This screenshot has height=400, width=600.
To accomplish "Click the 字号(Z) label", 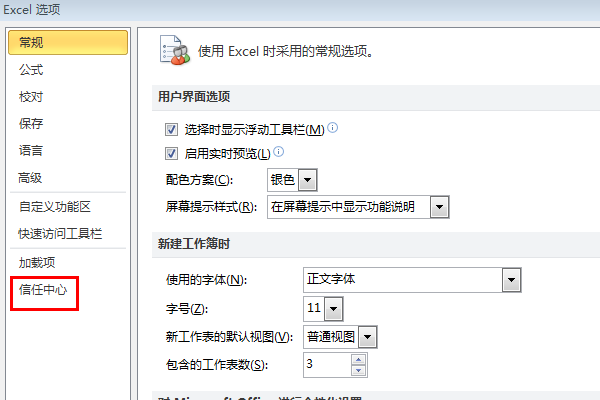I will tap(187, 309).
